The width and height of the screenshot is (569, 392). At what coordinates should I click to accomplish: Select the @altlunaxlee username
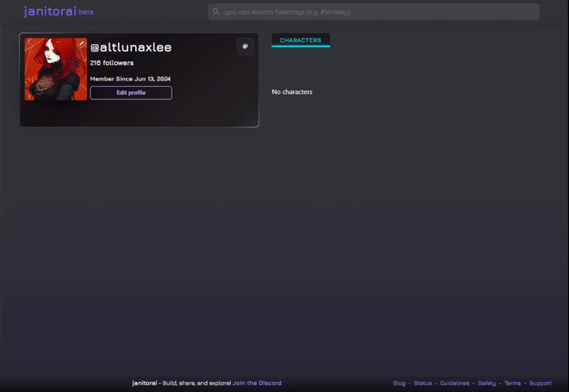131,48
